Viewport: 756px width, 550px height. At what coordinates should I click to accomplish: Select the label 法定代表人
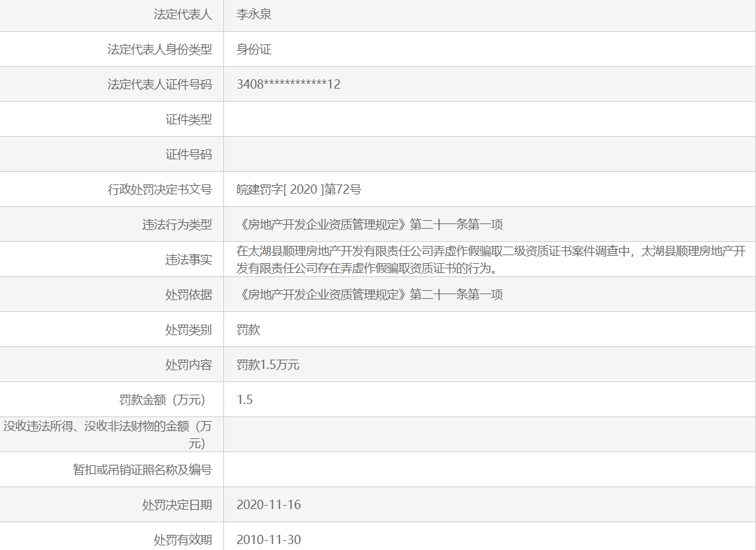183,15
